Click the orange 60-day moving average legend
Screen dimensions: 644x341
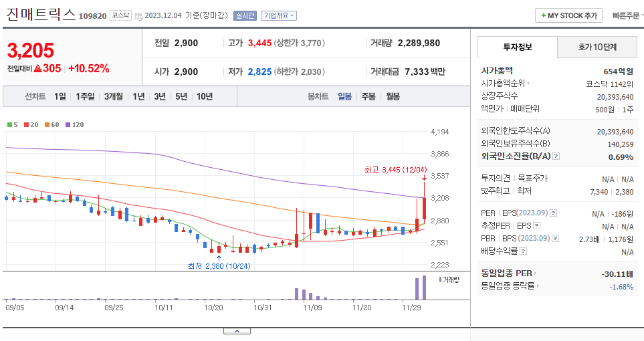52,125
